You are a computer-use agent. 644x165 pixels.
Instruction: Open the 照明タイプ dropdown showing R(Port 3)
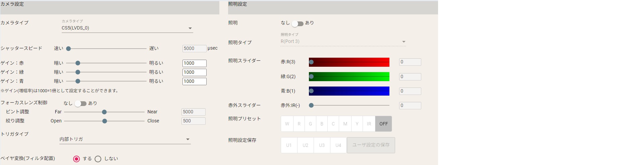(343, 42)
